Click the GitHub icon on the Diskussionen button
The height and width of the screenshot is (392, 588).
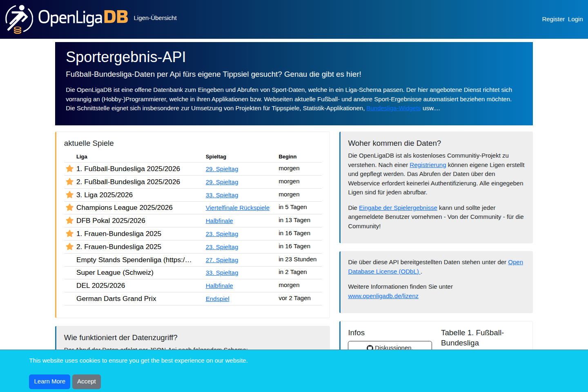pyautogui.click(x=370, y=348)
